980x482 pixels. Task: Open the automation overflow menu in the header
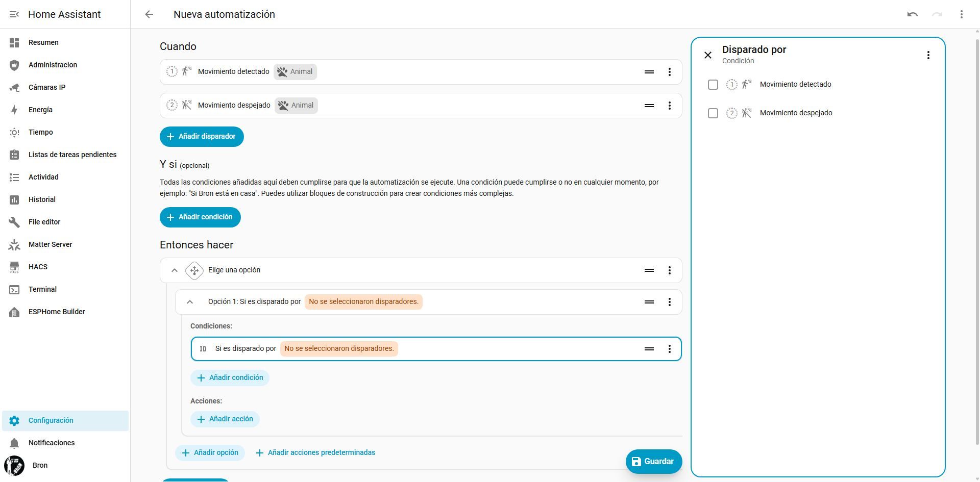[x=962, y=14]
